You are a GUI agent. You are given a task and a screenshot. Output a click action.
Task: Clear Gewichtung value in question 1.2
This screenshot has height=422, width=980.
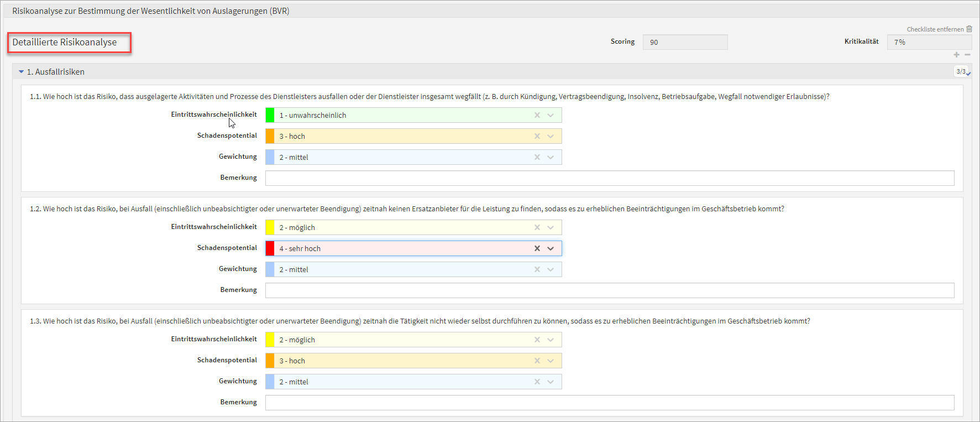537,269
